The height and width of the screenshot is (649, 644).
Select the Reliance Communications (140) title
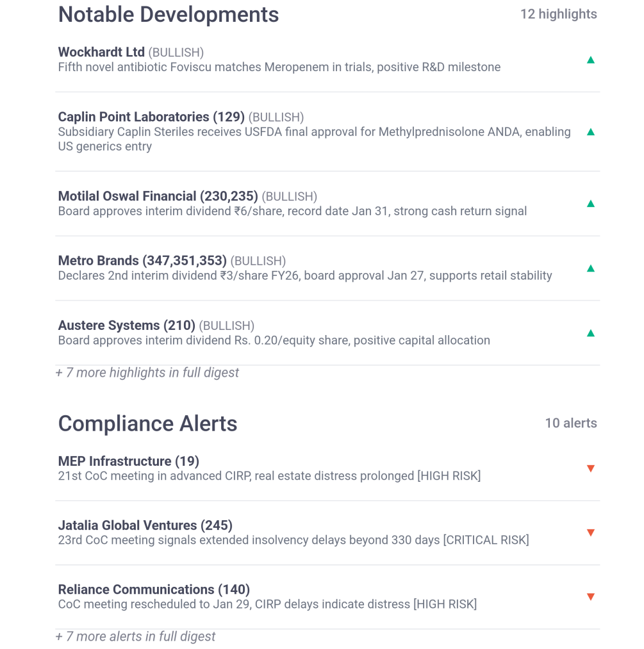(154, 589)
